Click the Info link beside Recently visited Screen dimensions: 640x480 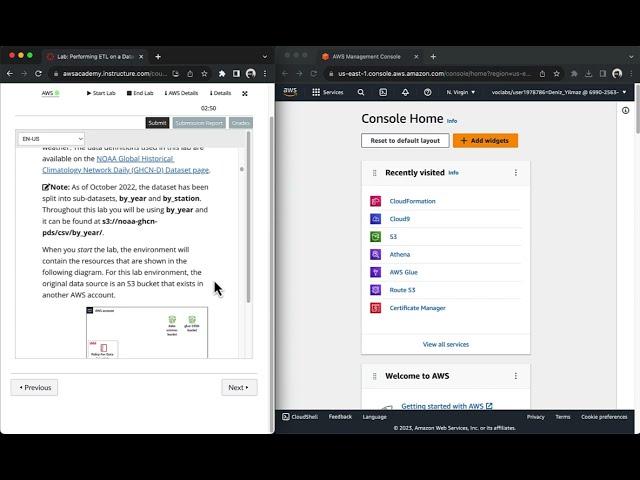click(x=453, y=173)
